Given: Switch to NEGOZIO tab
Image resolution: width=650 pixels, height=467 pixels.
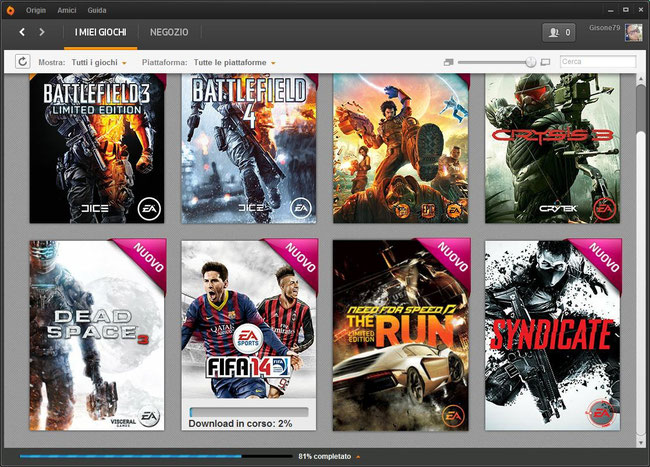Looking at the screenshot, I should (169, 32).
